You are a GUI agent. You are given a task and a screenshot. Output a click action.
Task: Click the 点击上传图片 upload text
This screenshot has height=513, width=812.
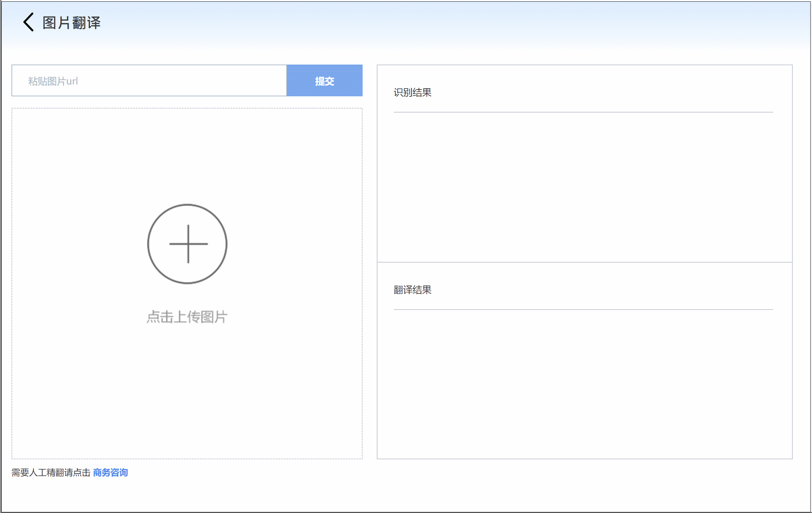[187, 317]
